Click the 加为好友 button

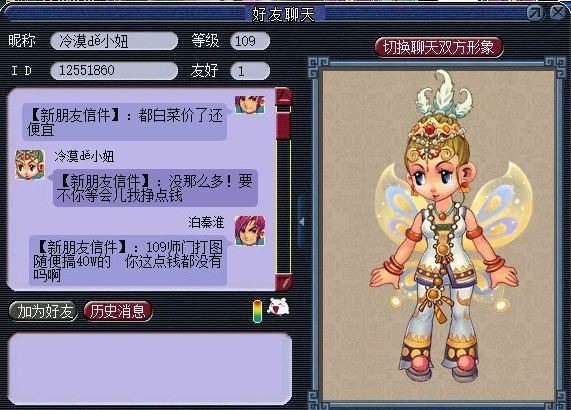point(43,311)
